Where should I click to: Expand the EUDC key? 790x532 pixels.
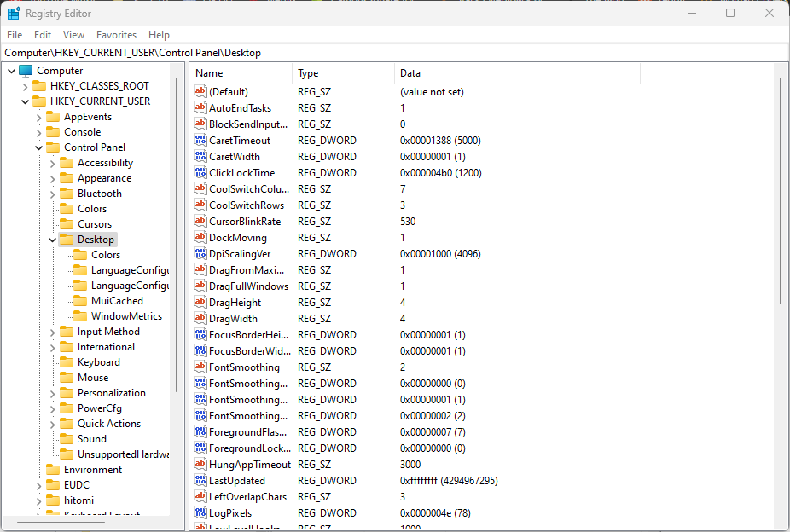(38, 486)
